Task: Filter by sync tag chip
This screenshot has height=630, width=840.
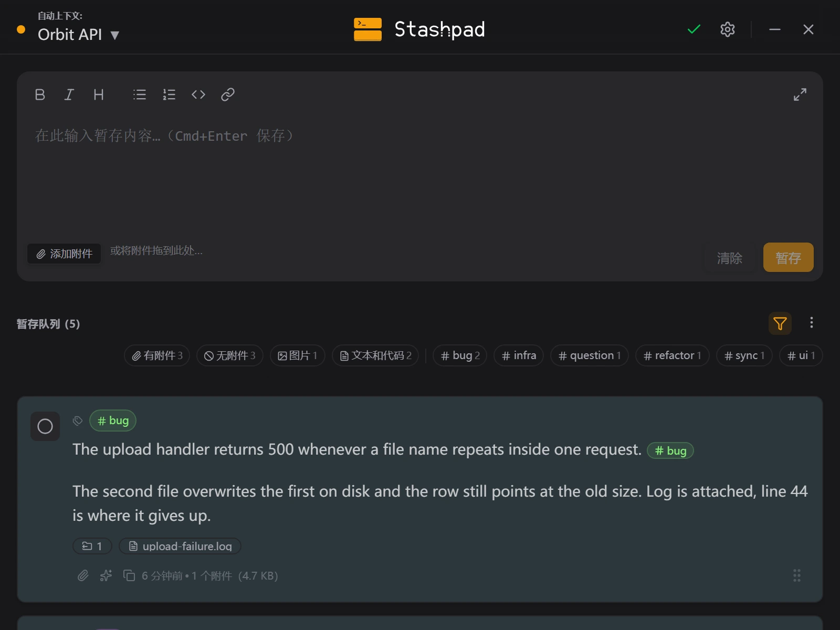Action: (x=744, y=355)
